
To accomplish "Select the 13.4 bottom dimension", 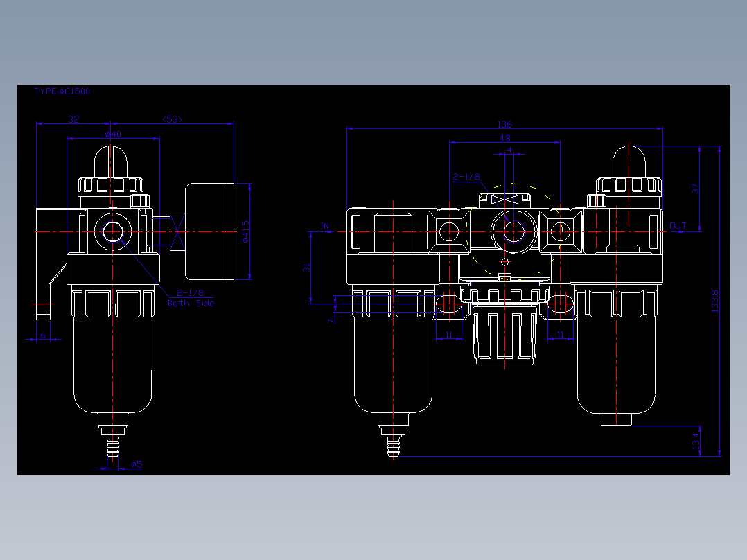I will (696, 441).
